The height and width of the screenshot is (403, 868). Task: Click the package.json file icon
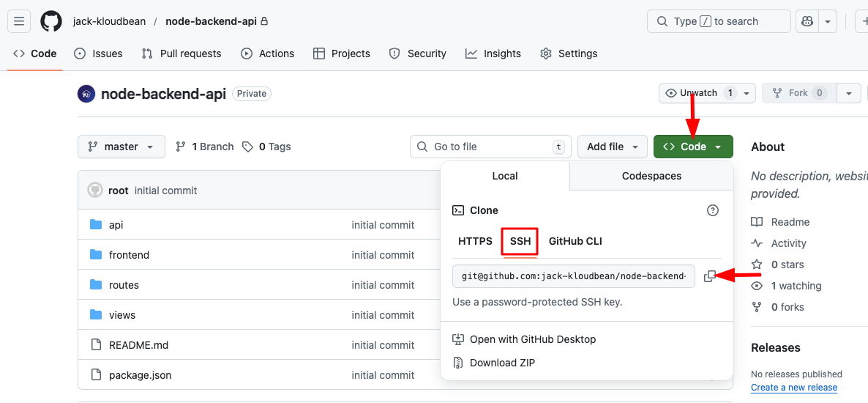[x=97, y=374]
